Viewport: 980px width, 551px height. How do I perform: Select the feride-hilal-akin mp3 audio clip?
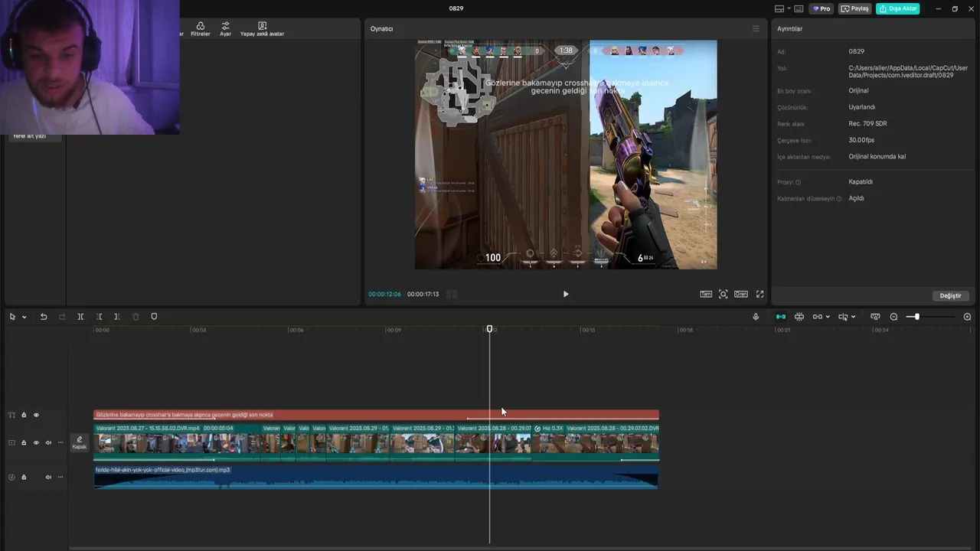point(376,477)
